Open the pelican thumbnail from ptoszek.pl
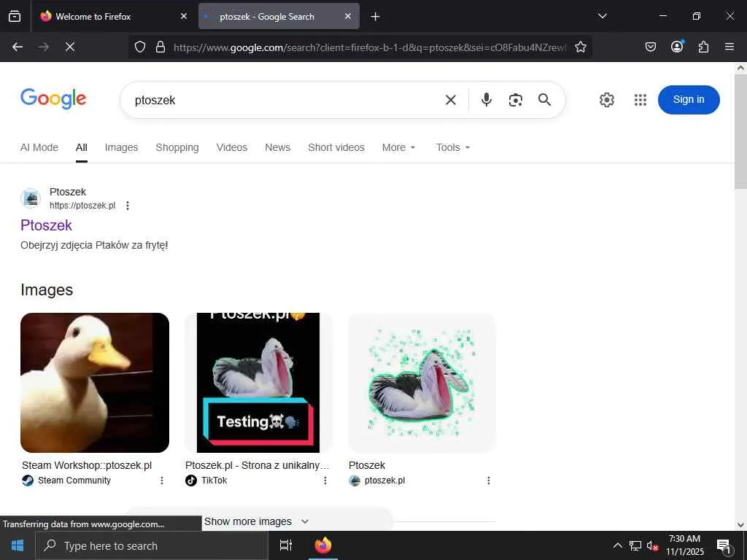The width and height of the screenshot is (747, 560). point(422,382)
